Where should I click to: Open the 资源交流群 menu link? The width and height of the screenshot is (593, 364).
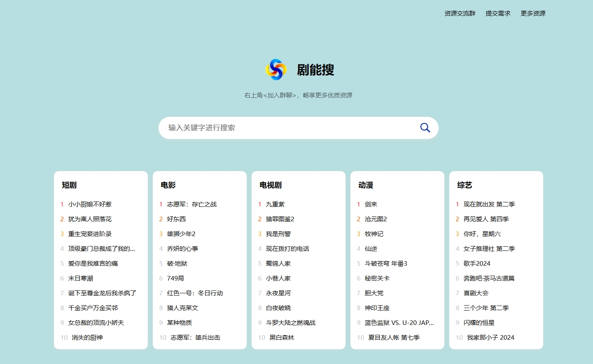pyautogui.click(x=460, y=14)
